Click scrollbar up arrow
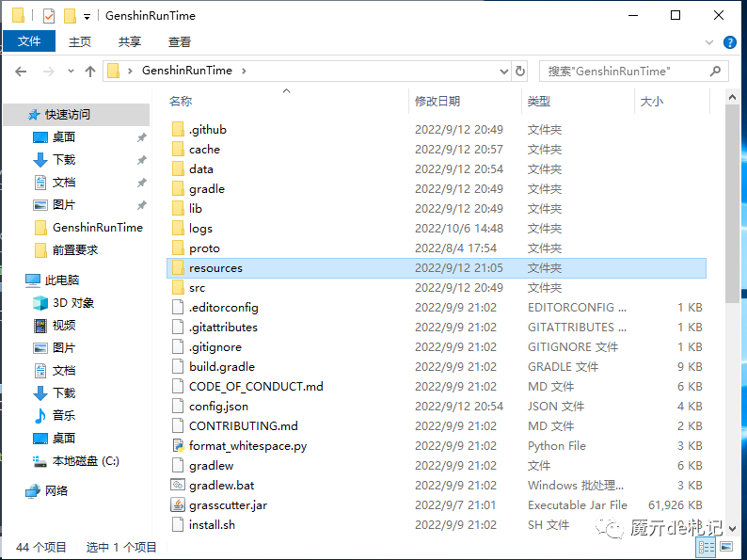 coord(732,97)
